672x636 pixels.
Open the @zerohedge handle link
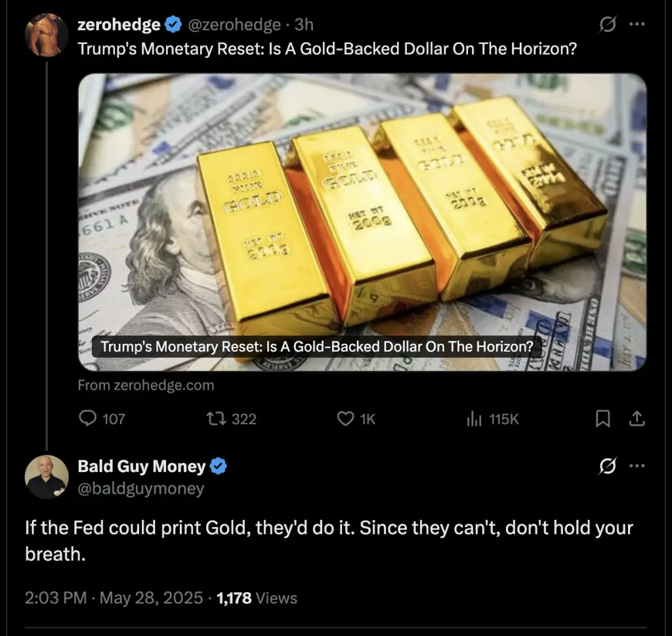click(x=234, y=24)
